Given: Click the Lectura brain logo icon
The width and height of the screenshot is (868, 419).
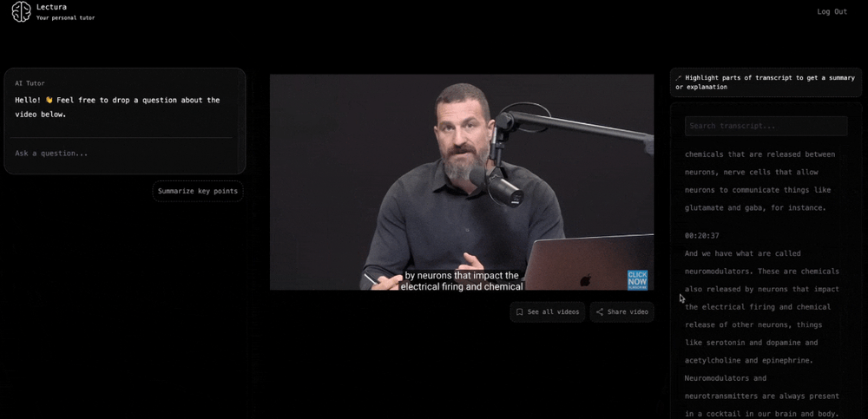Looking at the screenshot, I should click(21, 11).
